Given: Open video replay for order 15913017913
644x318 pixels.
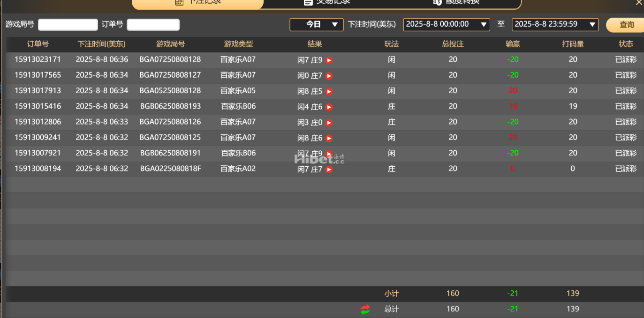Looking at the screenshot, I should click(x=329, y=91).
